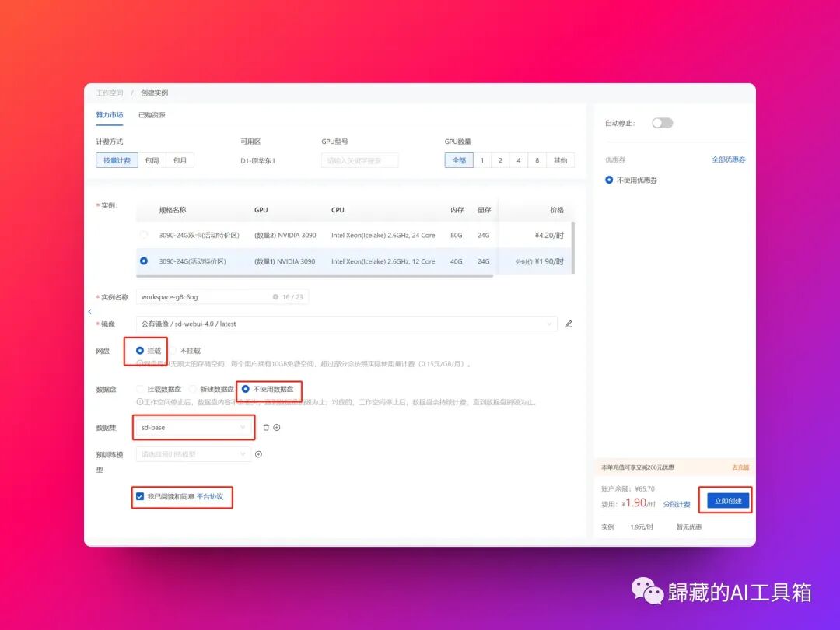This screenshot has width=840, height=630.
Task: Open the 镜像 dropdown showing sd-webui-4.0
Action: click(347, 324)
